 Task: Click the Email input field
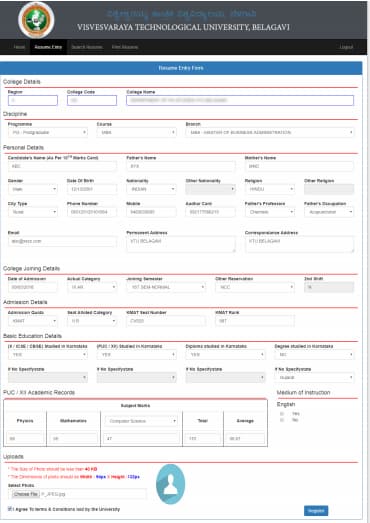click(62, 241)
